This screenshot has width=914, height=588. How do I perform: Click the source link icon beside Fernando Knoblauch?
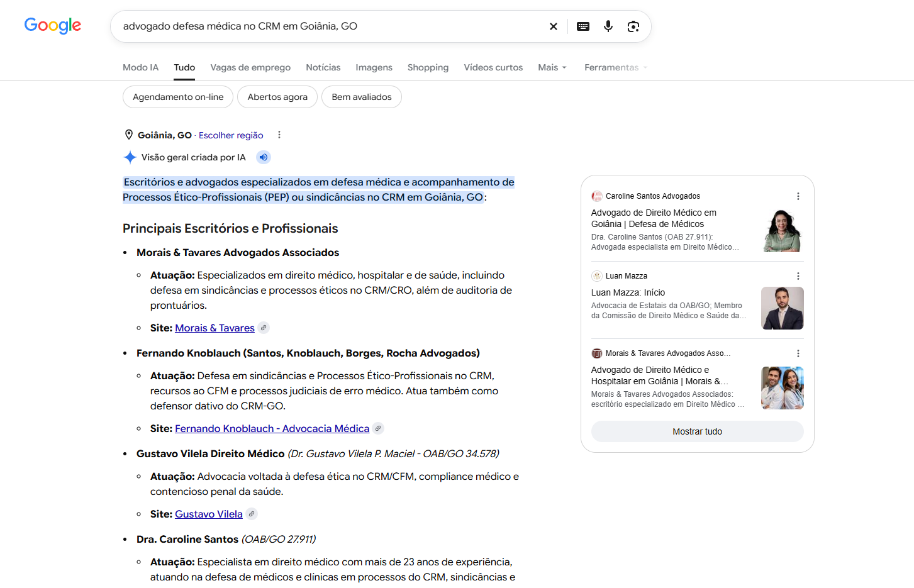(x=378, y=428)
